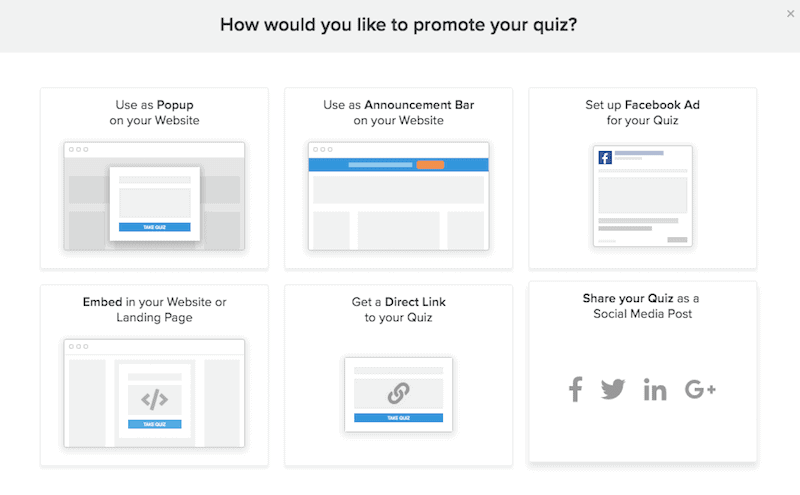Pick Get a Direct Link option
Viewport: 800px width, 495px height.
coord(398,375)
